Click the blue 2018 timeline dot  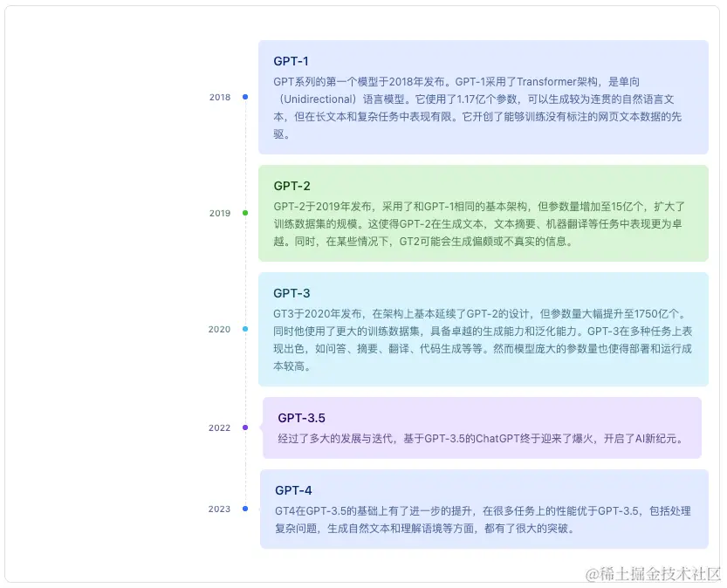coord(245,97)
